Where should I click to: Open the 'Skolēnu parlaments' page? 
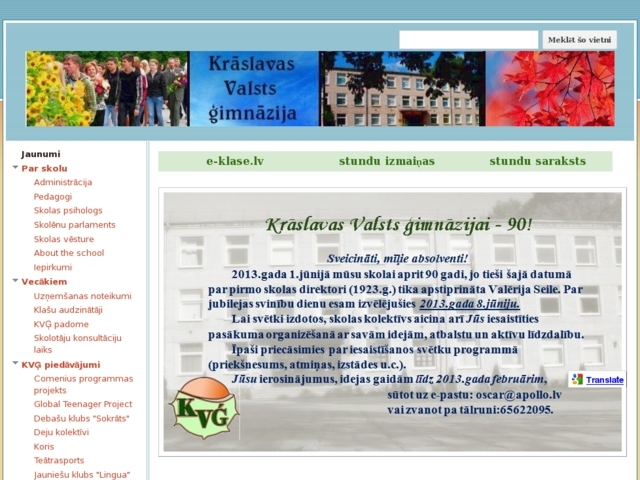click(74, 225)
